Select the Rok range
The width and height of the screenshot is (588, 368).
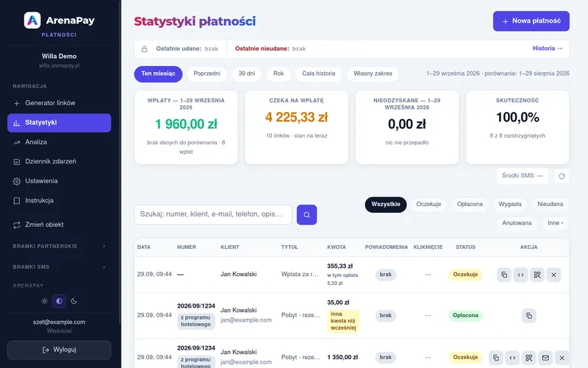(x=279, y=74)
